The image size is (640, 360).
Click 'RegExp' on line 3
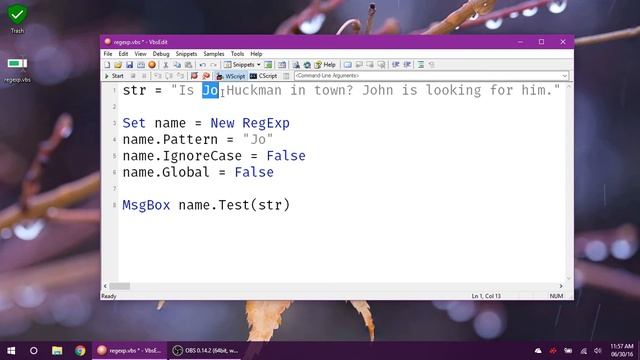coord(266,123)
